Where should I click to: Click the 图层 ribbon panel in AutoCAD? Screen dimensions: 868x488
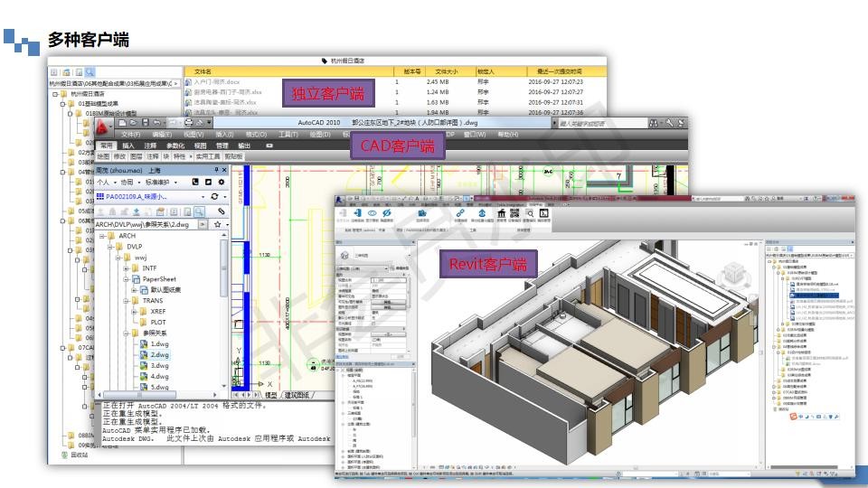point(137,156)
